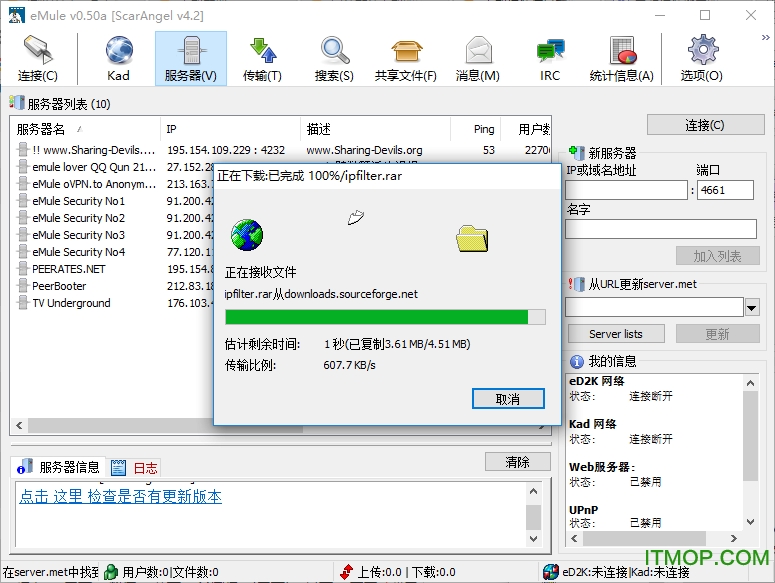Image resolution: width=775 pixels, height=583 pixels.
Task: Click the Clear log button
Action: 517,462
